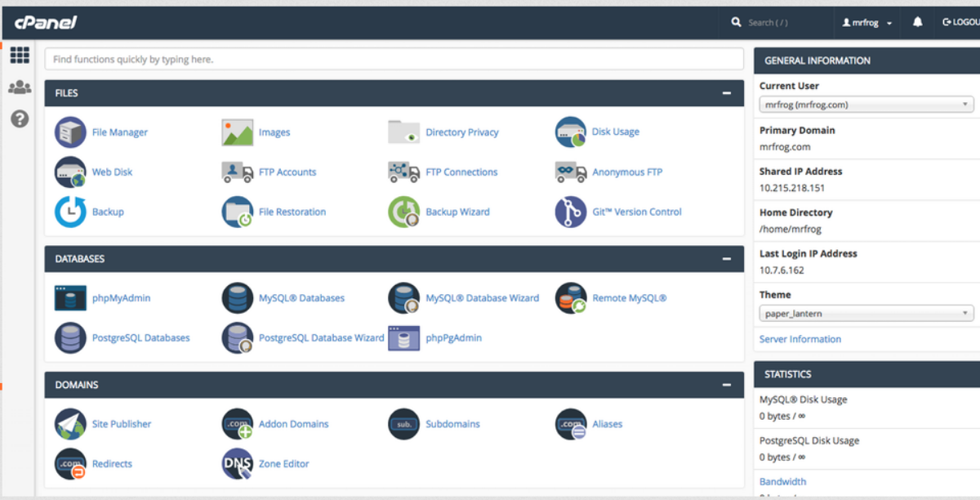Image resolution: width=980 pixels, height=500 pixels.
Task: Click the help question mark sidebar icon
Action: (20, 119)
